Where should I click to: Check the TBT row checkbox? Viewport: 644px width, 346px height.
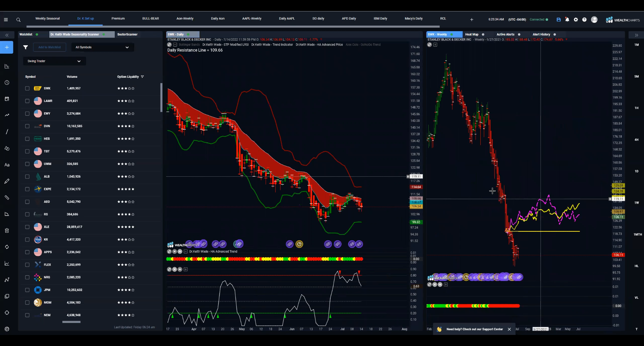(x=27, y=152)
